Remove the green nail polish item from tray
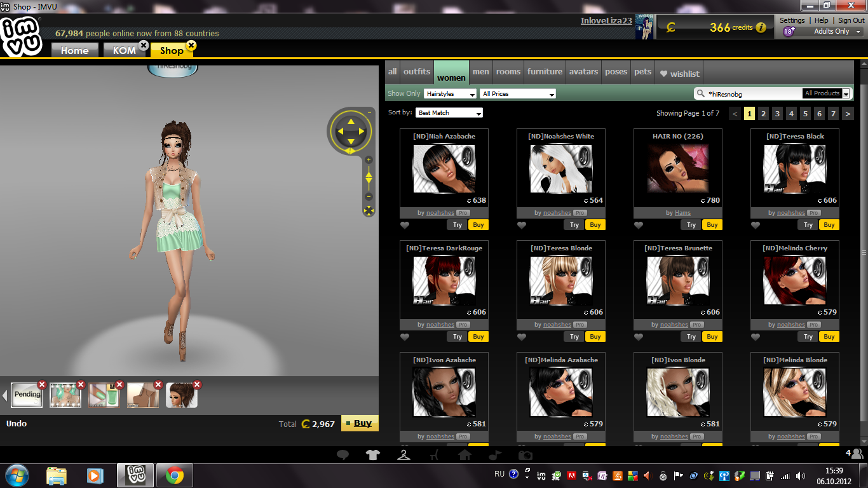This screenshot has height=488, width=868. coord(119,384)
